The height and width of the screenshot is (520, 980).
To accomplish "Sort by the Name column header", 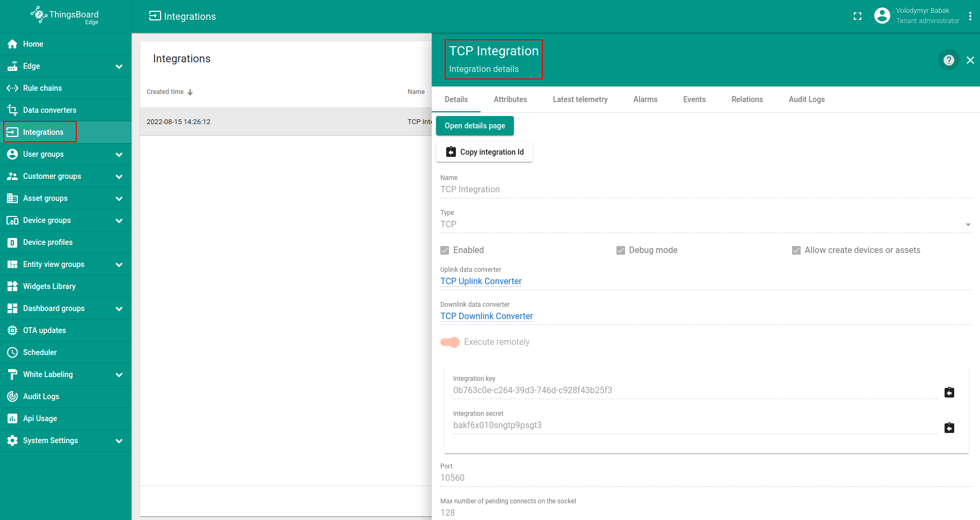I will click(416, 92).
